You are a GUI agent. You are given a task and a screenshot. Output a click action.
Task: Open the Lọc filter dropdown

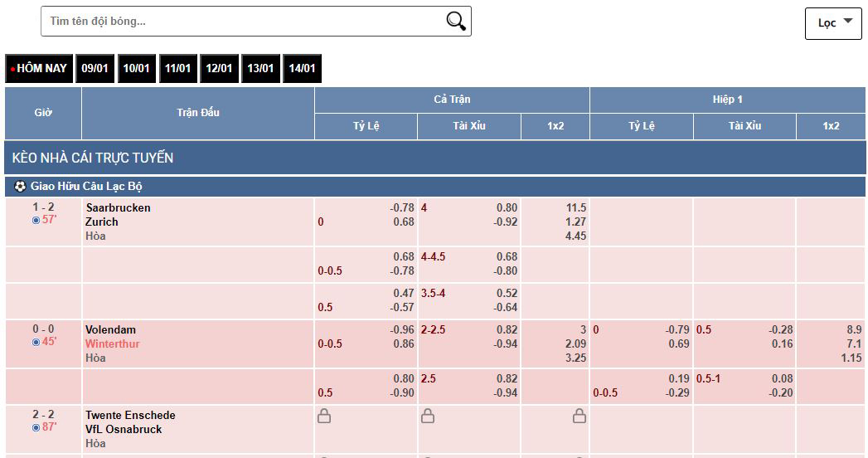coord(833,23)
